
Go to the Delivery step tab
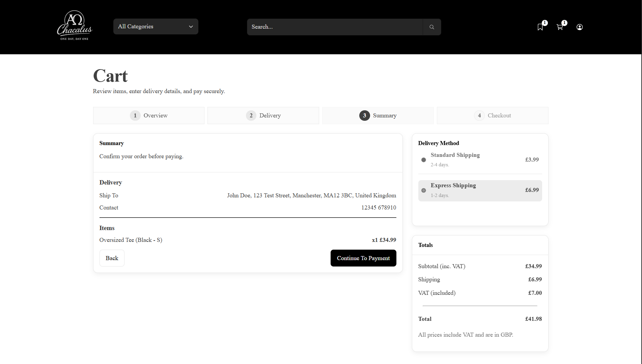point(263,115)
